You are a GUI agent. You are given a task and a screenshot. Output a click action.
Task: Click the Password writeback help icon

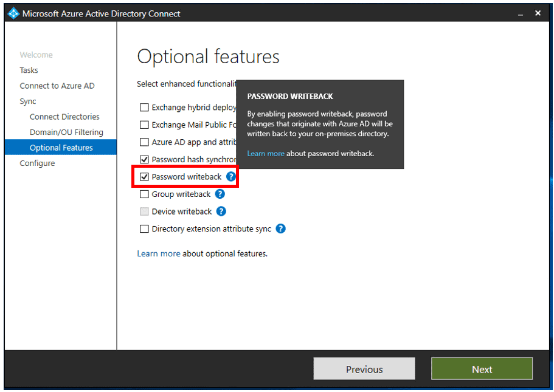[230, 176]
